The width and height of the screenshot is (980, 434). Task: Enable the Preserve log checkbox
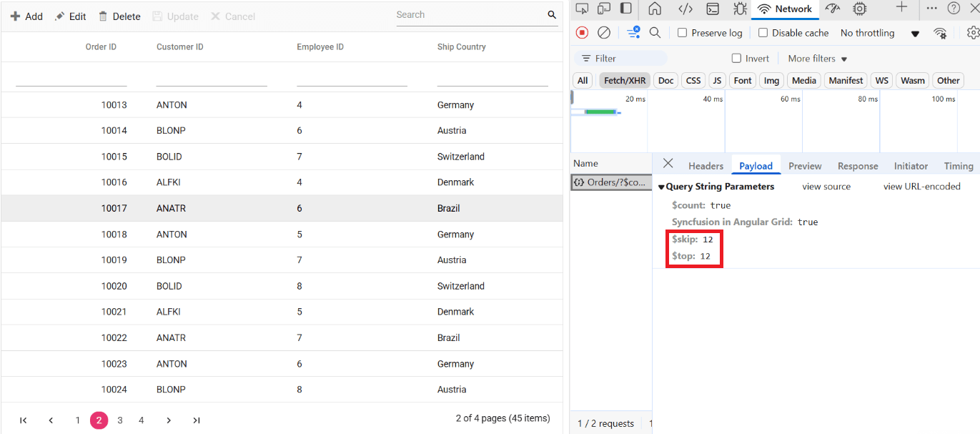point(683,33)
